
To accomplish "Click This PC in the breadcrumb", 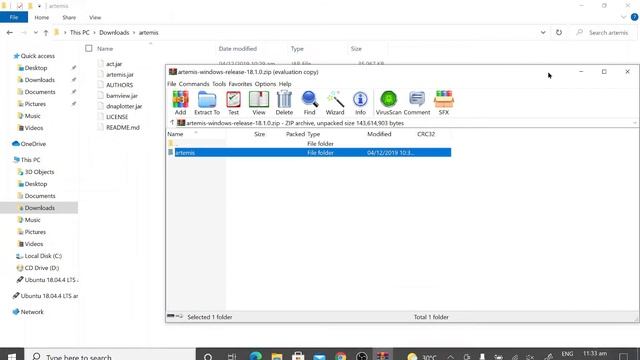I will (80, 33).
